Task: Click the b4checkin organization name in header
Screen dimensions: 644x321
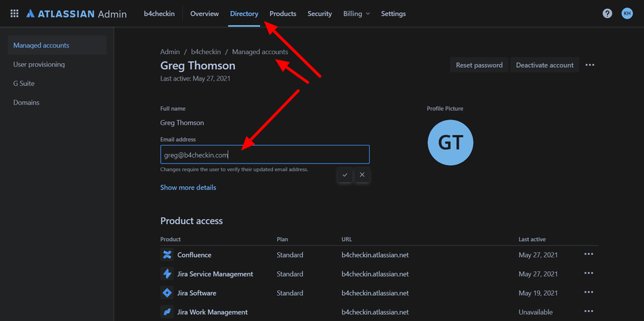Action: (x=159, y=14)
